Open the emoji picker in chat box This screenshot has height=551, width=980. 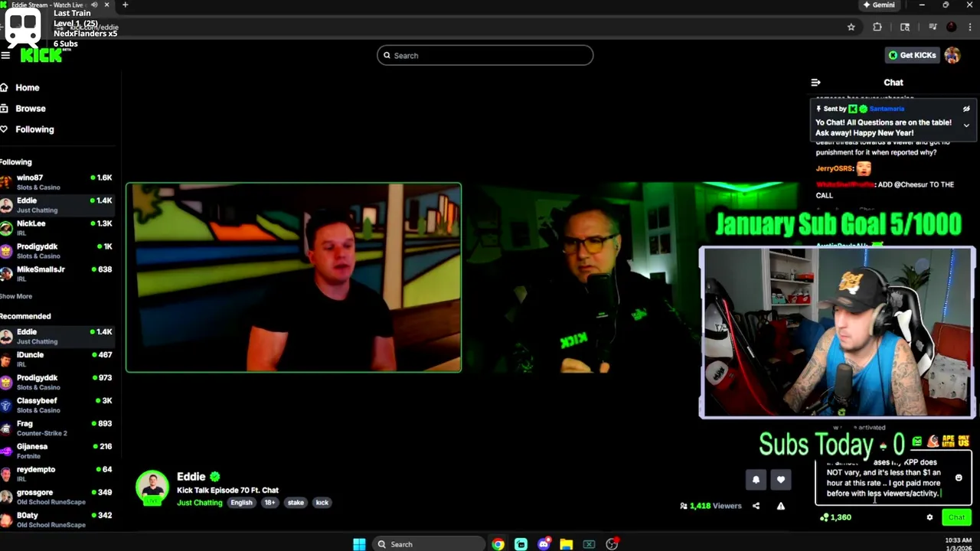point(959,478)
